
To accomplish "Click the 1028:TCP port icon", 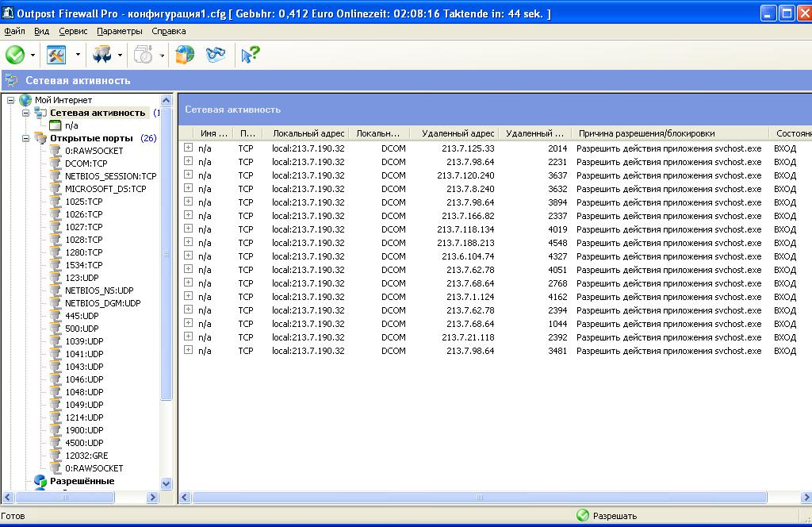I will (x=56, y=240).
